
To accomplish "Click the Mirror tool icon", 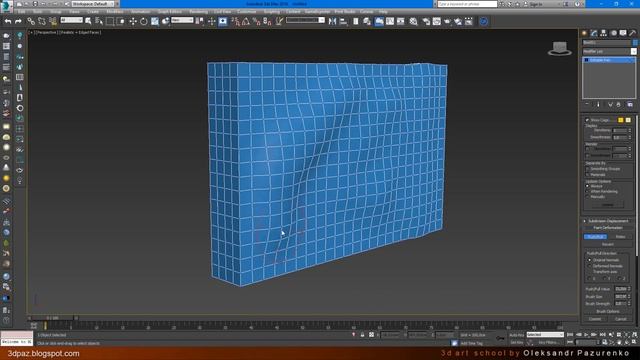I will 333,21.
